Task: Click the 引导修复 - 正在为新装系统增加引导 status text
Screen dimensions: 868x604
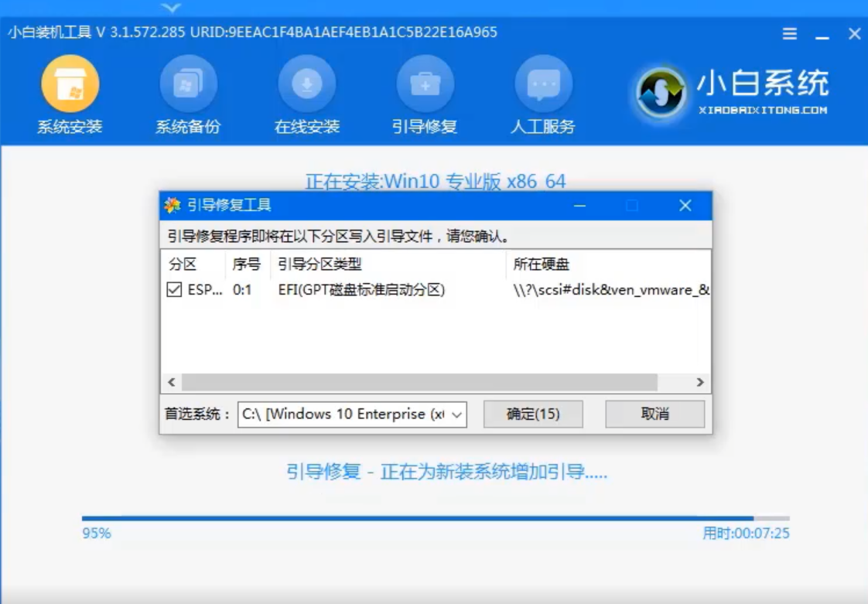Action: coord(446,472)
